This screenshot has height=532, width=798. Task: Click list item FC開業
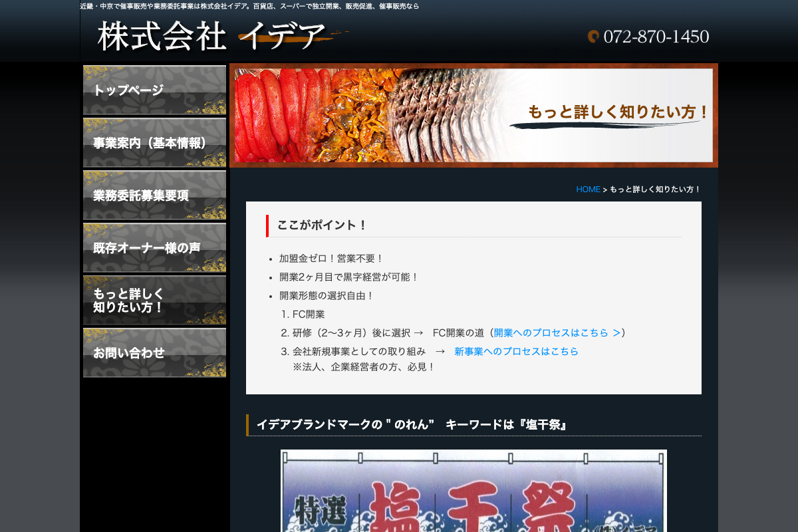pyautogui.click(x=309, y=315)
